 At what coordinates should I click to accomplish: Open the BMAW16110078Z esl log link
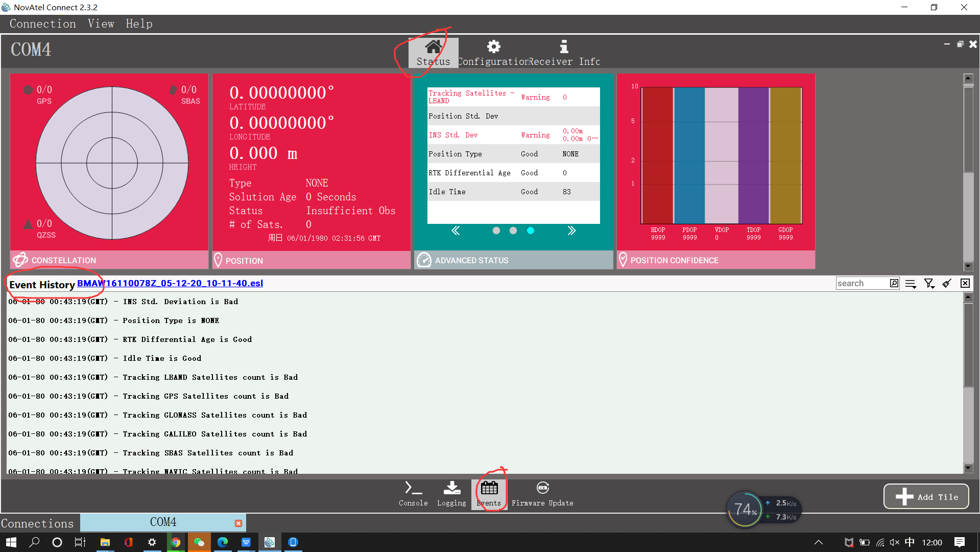click(170, 283)
